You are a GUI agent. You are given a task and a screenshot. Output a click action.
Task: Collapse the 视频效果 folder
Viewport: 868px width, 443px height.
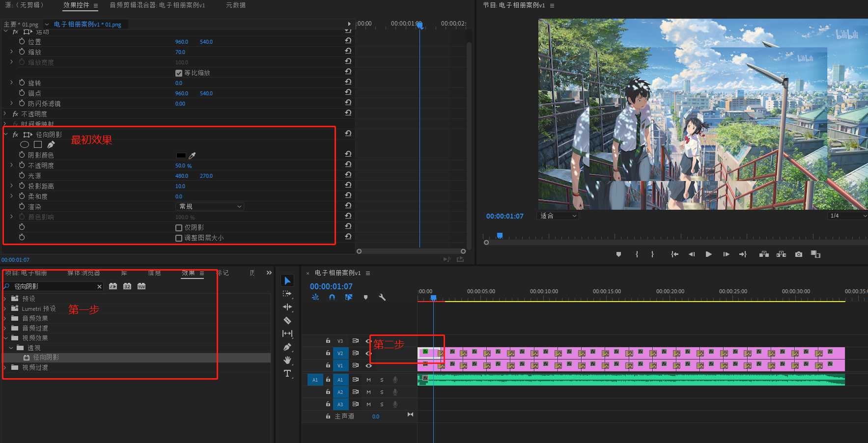[5, 338]
